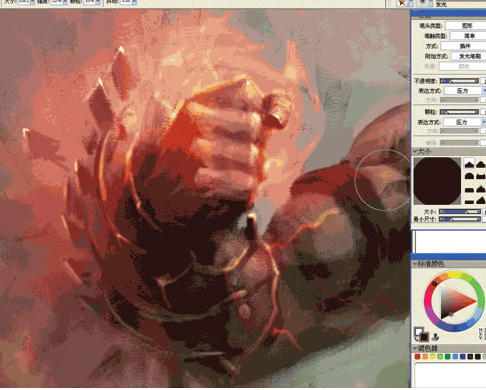Choose the medium peaked tip profile icon
486x390 pixels.
(481, 164)
